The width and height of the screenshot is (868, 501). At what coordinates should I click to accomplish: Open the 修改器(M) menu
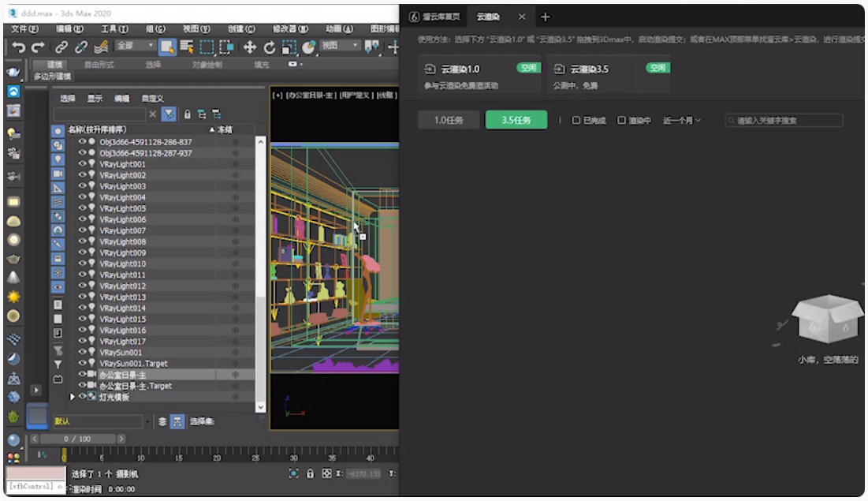(290, 29)
